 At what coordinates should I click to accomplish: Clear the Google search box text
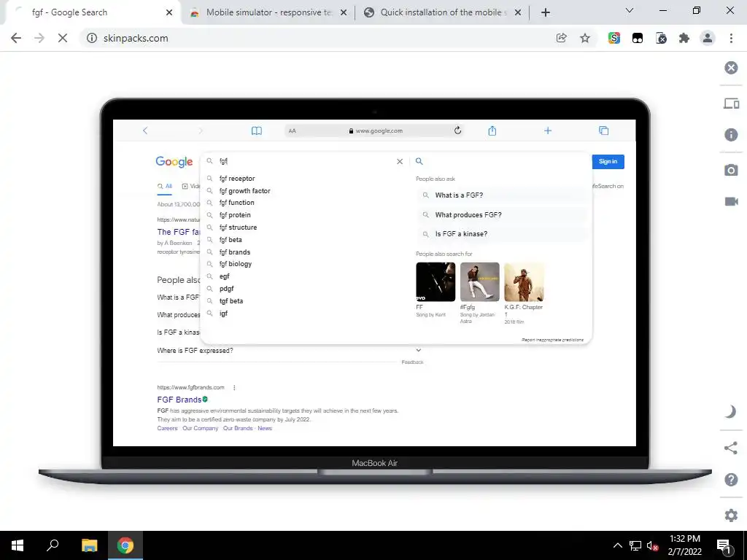point(400,161)
